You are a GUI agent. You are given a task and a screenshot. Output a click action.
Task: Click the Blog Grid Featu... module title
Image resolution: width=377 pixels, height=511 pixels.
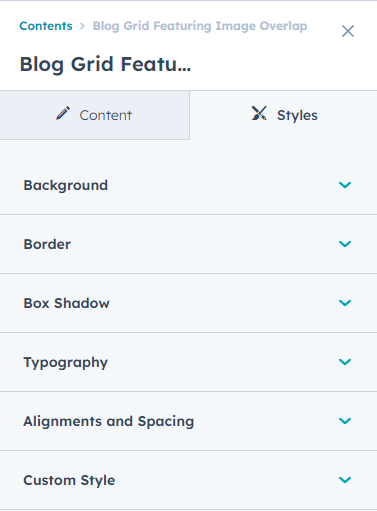click(x=105, y=64)
